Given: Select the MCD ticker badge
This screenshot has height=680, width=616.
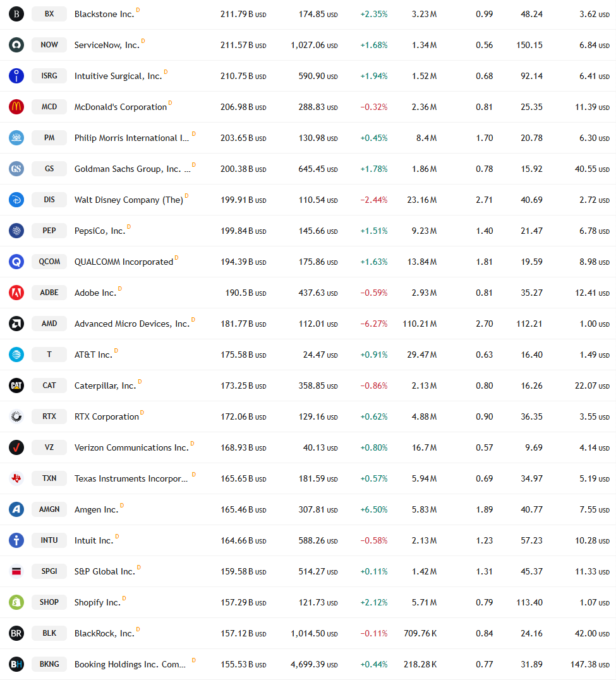Looking at the screenshot, I should tap(49, 107).
